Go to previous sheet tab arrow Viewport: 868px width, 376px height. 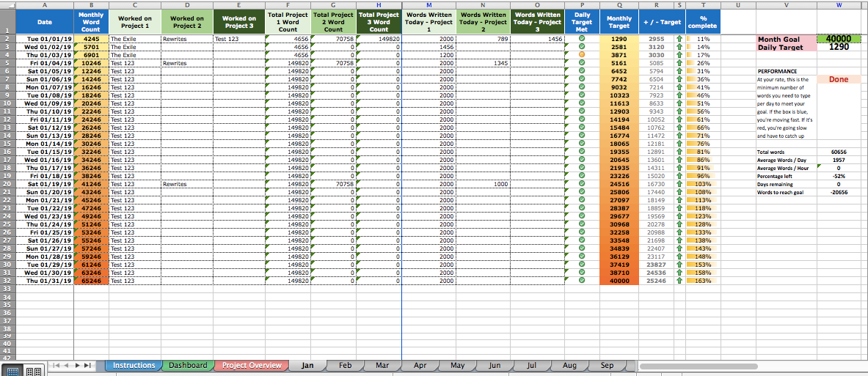click(67, 366)
